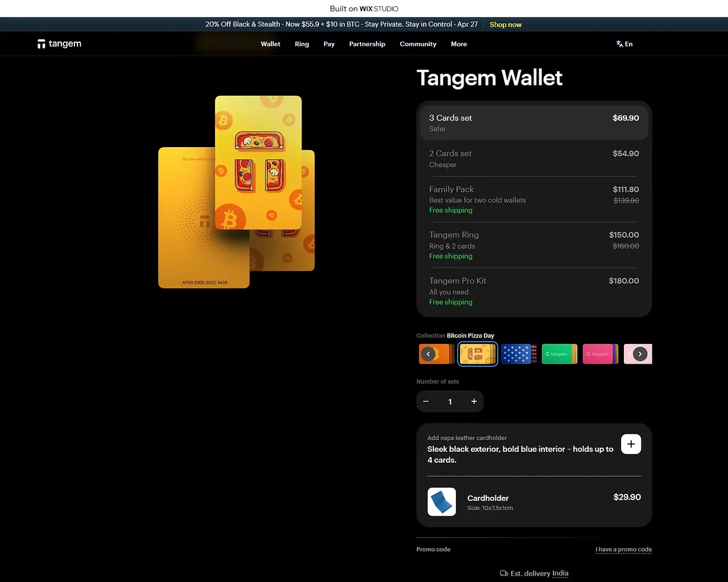Image resolution: width=728 pixels, height=582 pixels.
Task: Click the Built on WIX STUDIO banner
Action: coord(364,9)
